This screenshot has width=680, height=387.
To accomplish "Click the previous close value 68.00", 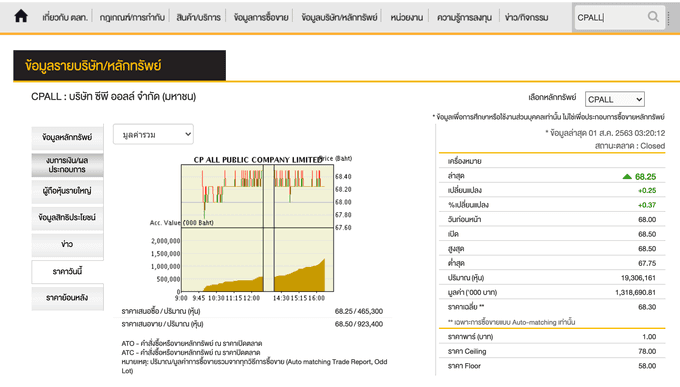I will pyautogui.click(x=647, y=220).
